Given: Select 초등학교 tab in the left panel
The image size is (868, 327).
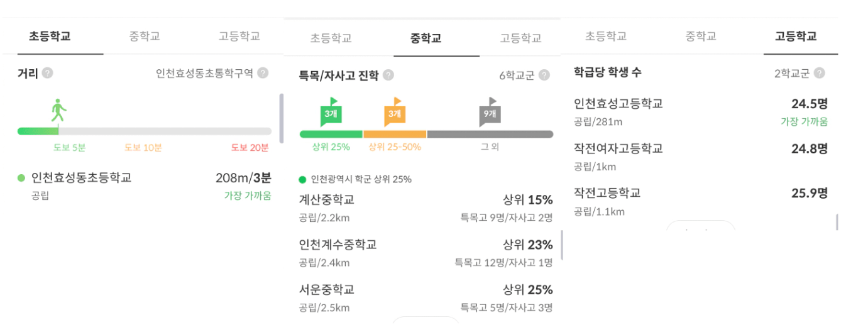Looking at the screenshot, I should [50, 36].
